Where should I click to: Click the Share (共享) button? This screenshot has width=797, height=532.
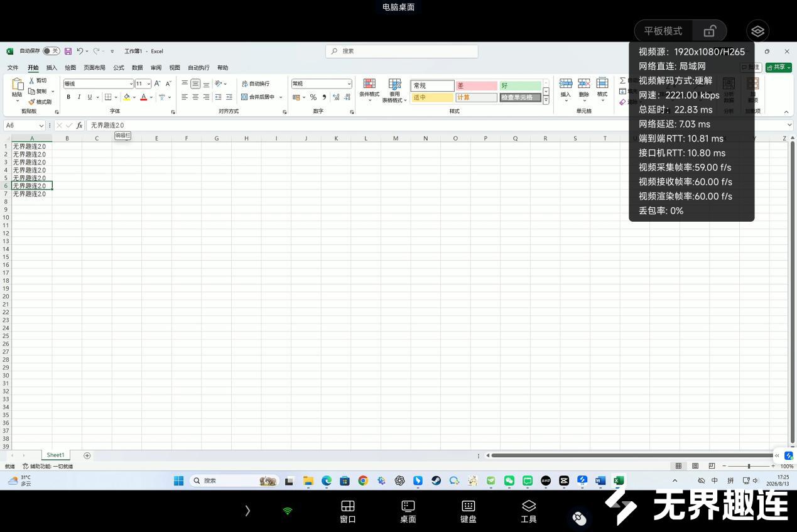coord(779,67)
